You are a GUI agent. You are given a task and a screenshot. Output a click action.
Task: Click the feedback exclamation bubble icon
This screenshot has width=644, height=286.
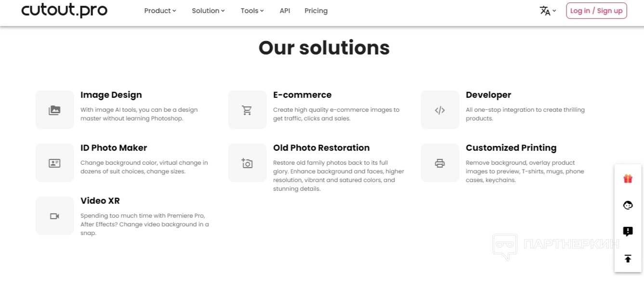coord(628,232)
